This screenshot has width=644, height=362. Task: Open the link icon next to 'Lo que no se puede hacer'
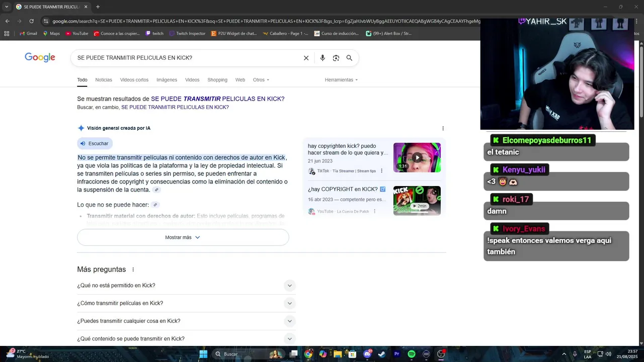[x=155, y=205]
